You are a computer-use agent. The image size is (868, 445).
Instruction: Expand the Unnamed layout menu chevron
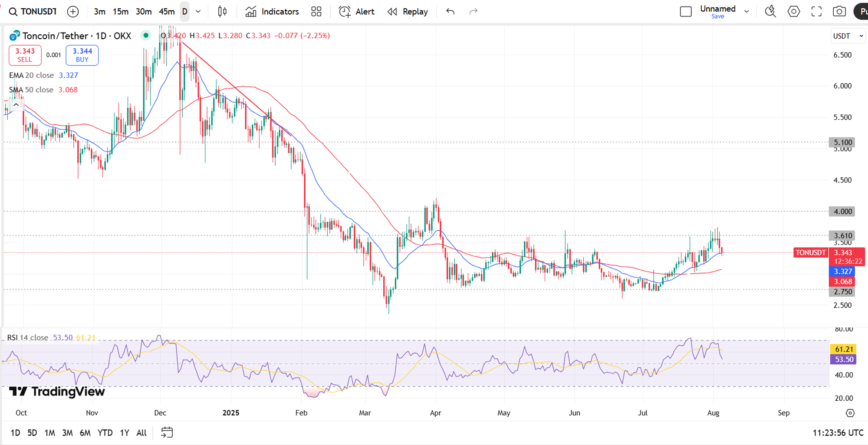coord(746,12)
